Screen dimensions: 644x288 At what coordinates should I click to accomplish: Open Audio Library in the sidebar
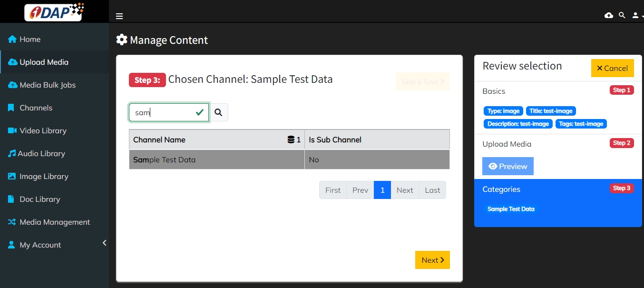(x=54, y=153)
